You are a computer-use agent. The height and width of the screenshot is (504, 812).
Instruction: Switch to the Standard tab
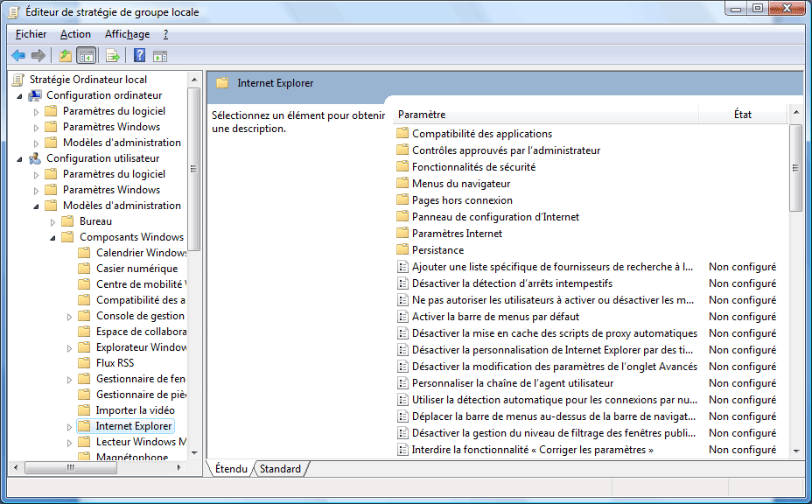coord(280,469)
